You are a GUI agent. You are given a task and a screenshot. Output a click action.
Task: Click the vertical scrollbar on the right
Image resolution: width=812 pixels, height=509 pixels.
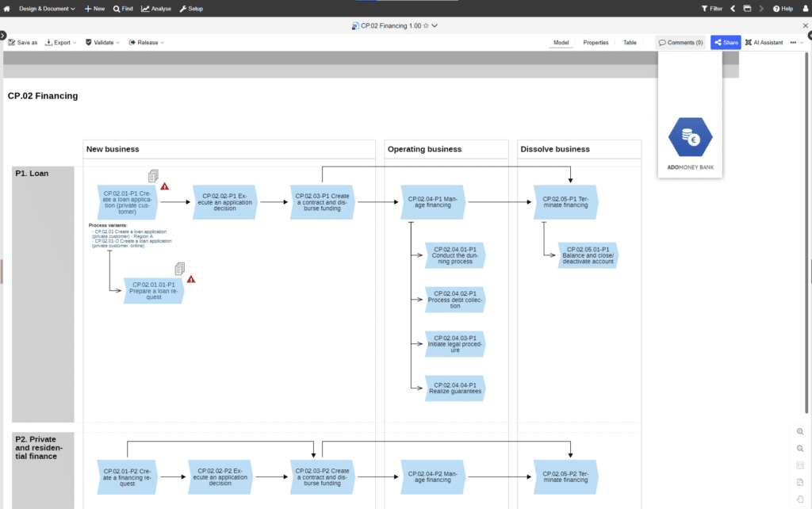(806, 233)
